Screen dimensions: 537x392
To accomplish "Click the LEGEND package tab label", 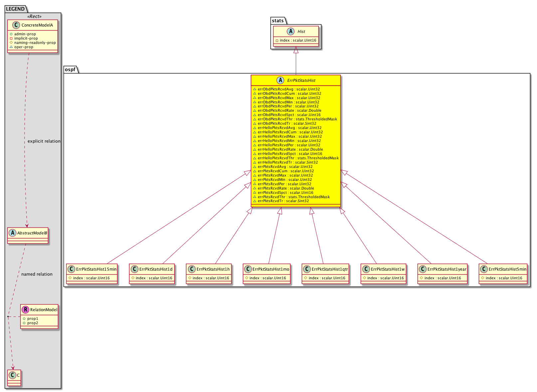I will 15,9.
